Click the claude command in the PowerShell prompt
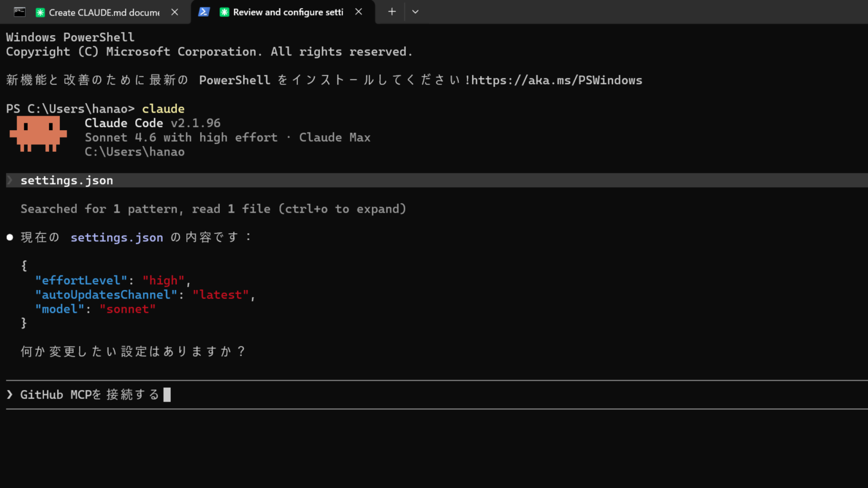868x488 pixels. point(163,108)
